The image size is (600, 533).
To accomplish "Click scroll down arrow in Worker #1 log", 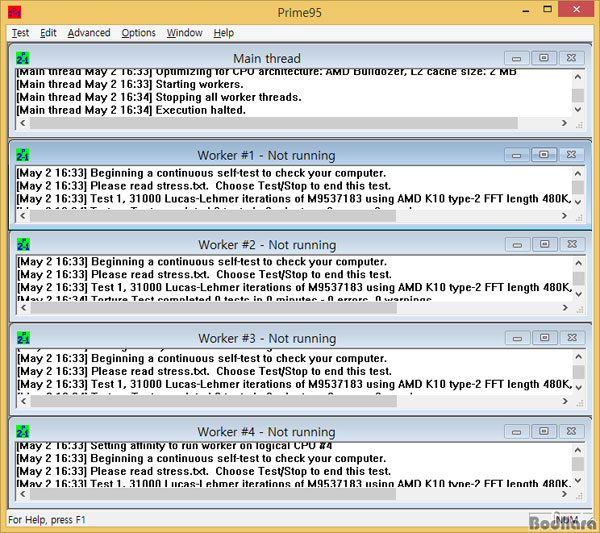I will click(x=578, y=202).
